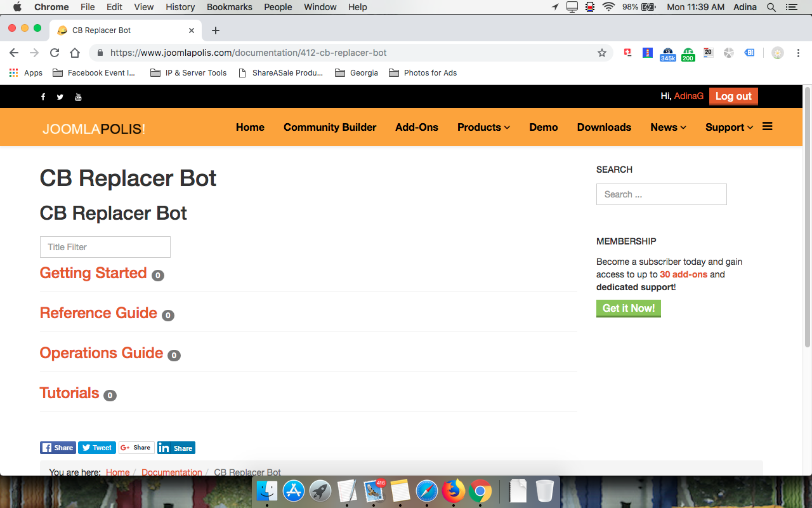Open Spotlight search in the menu bar

pyautogui.click(x=771, y=7)
